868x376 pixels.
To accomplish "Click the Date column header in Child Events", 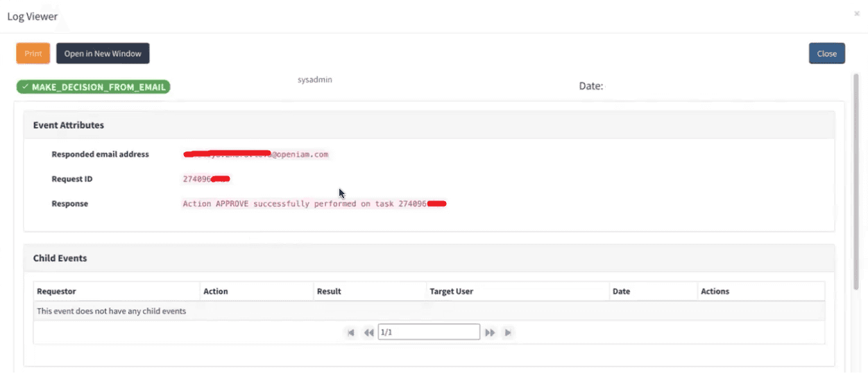I will click(621, 291).
